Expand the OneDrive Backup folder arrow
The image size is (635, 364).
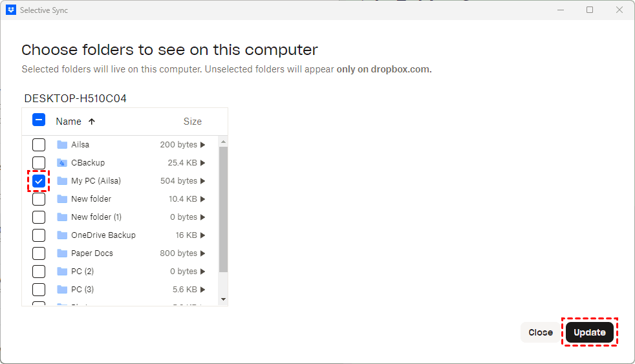(x=203, y=235)
